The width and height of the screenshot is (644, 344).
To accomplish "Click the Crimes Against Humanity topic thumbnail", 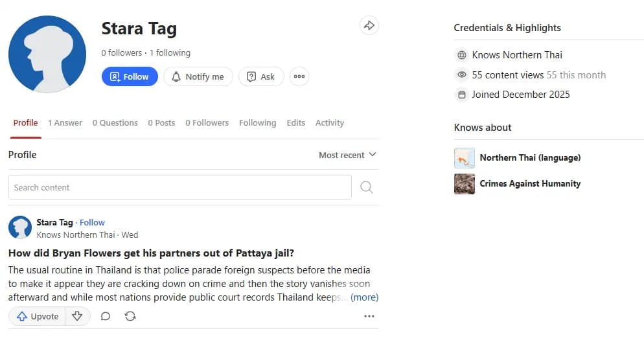I will 465,184.
